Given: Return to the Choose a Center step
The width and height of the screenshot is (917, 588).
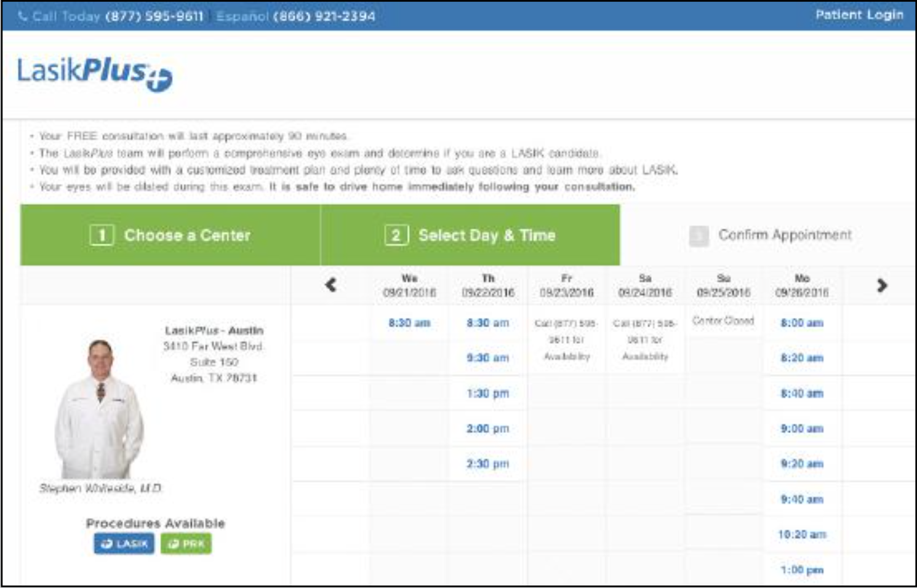Looking at the screenshot, I should click(x=170, y=235).
